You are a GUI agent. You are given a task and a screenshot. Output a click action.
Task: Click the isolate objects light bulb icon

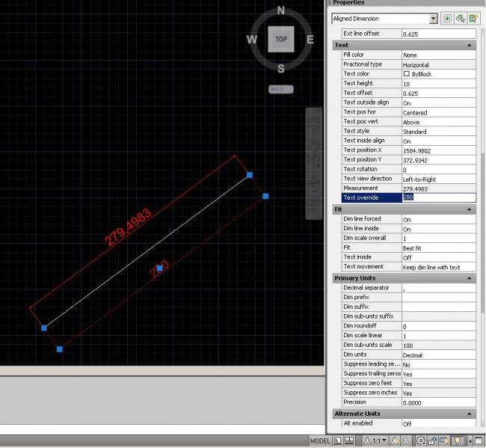(456, 441)
